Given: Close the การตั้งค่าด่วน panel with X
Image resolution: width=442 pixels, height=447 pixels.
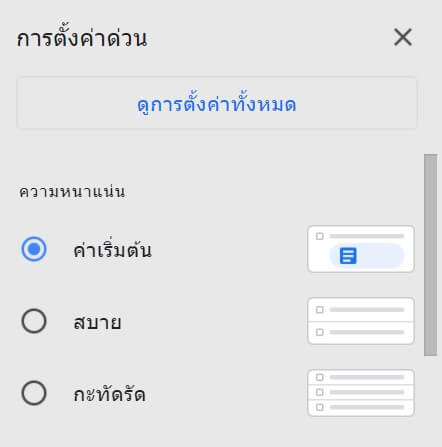Looking at the screenshot, I should point(403,37).
